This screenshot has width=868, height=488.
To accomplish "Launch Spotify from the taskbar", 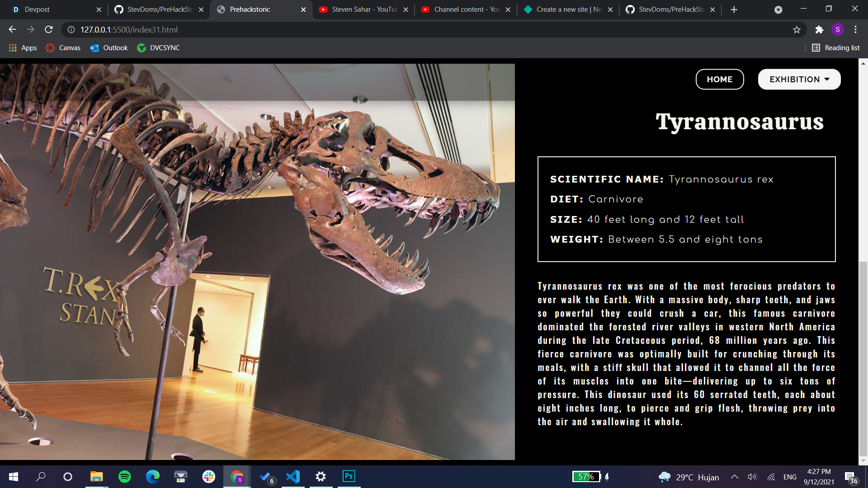I will 124,477.
